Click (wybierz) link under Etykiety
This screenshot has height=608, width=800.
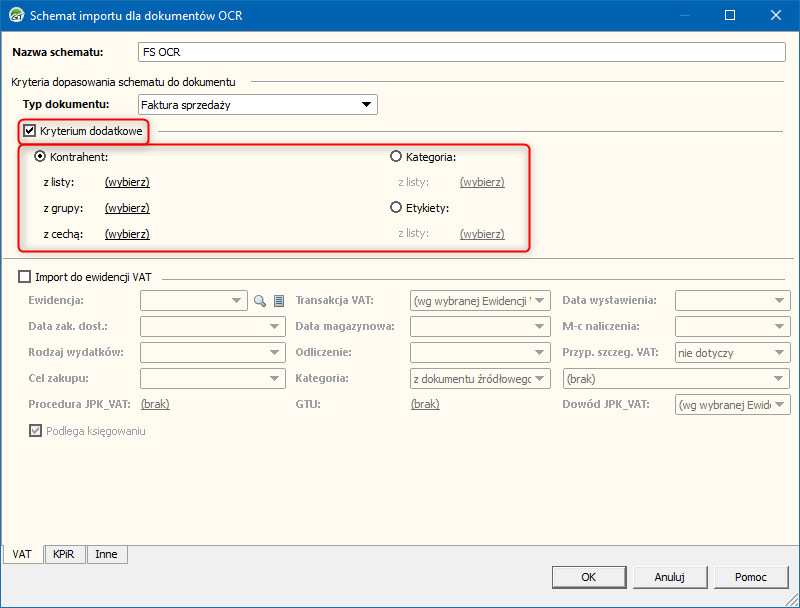coord(482,234)
